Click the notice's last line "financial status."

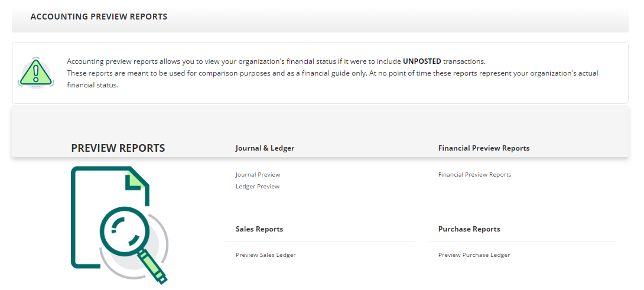(x=93, y=85)
